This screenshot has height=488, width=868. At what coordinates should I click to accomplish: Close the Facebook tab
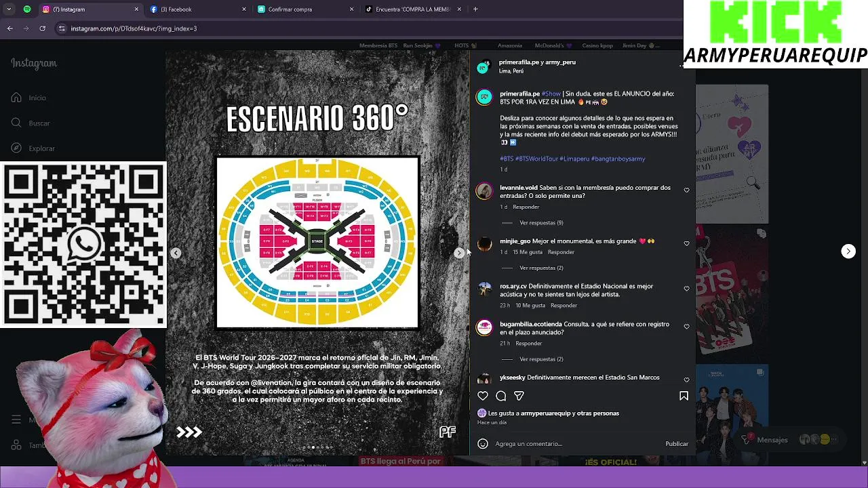[244, 9]
